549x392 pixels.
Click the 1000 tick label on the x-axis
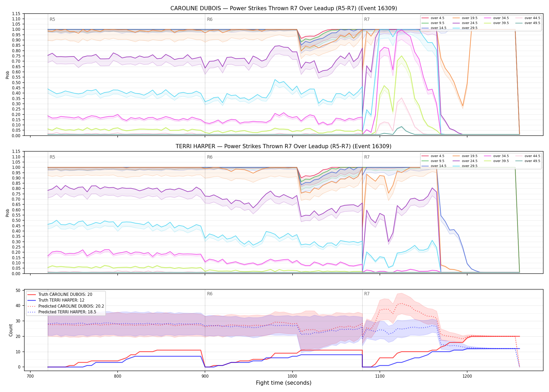click(x=292, y=376)
